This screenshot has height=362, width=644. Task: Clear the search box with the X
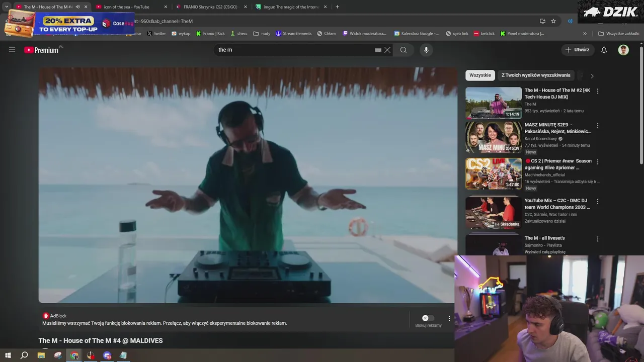coord(387,50)
